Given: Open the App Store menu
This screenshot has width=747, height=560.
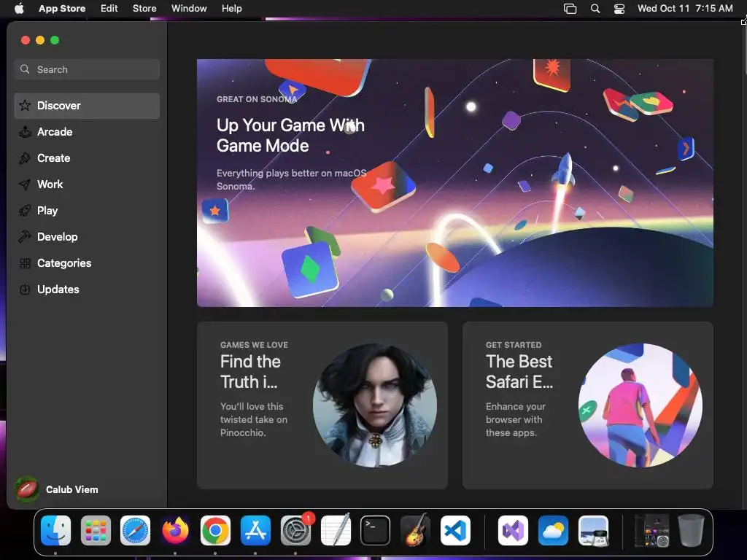Looking at the screenshot, I should coord(62,9).
